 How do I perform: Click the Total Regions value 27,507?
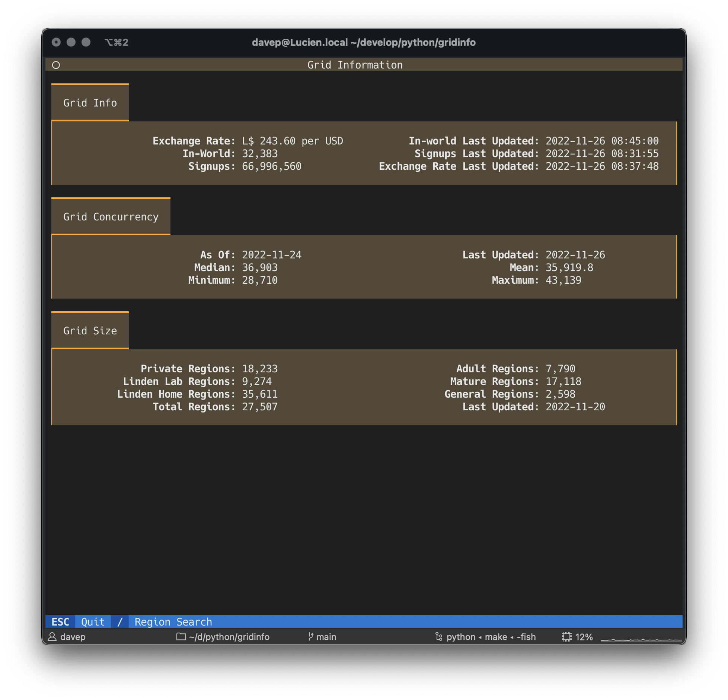point(259,406)
